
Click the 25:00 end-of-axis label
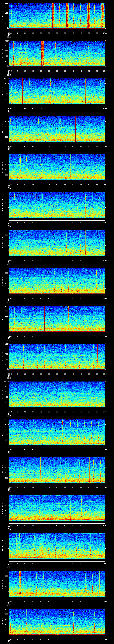[x=105, y=336]
